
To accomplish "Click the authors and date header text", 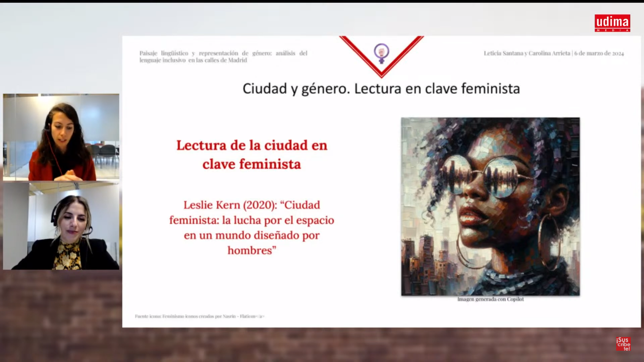I will pos(553,53).
